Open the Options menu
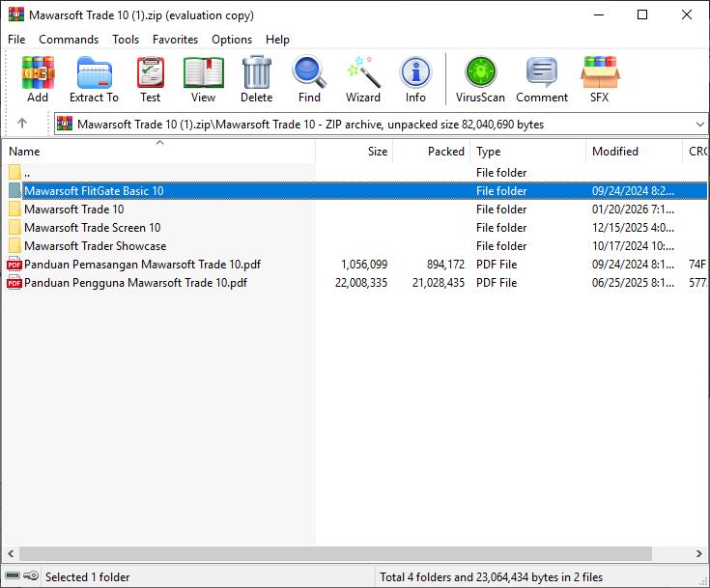The width and height of the screenshot is (710, 588). (232, 40)
